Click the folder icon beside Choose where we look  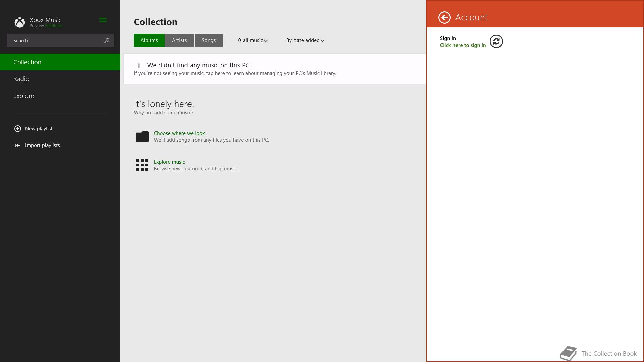pos(142,136)
